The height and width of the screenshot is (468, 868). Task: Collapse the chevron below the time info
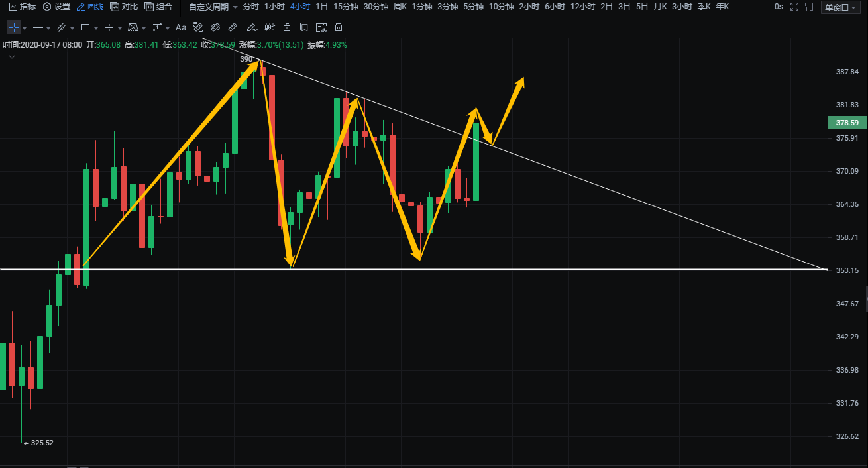point(12,57)
